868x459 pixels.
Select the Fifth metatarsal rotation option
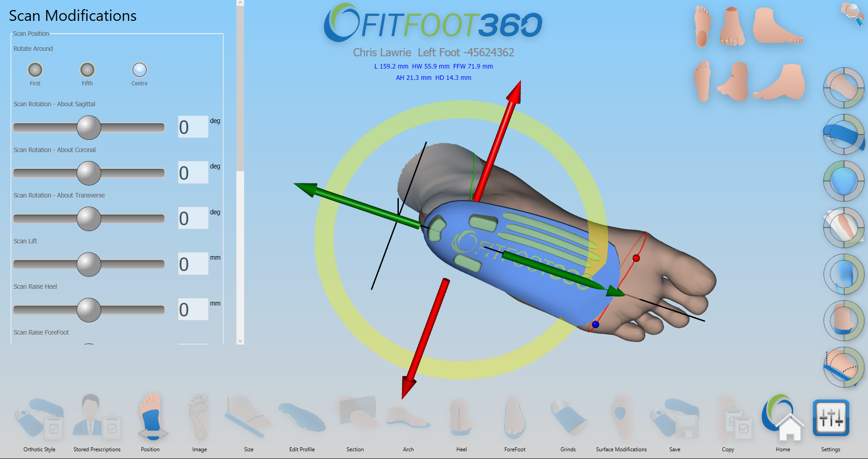click(x=87, y=70)
